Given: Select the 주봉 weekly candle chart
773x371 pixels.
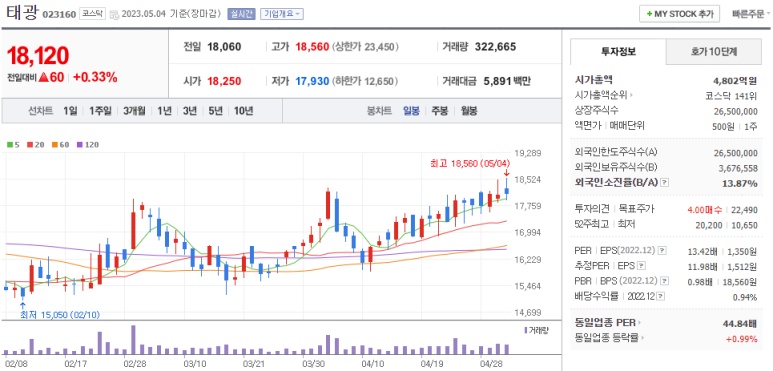Looking at the screenshot, I should [439, 111].
